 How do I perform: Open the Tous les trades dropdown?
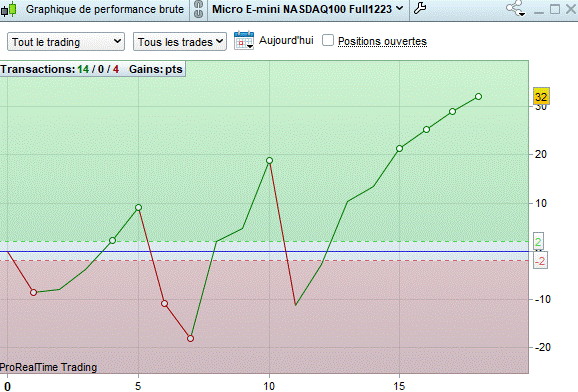(180, 42)
